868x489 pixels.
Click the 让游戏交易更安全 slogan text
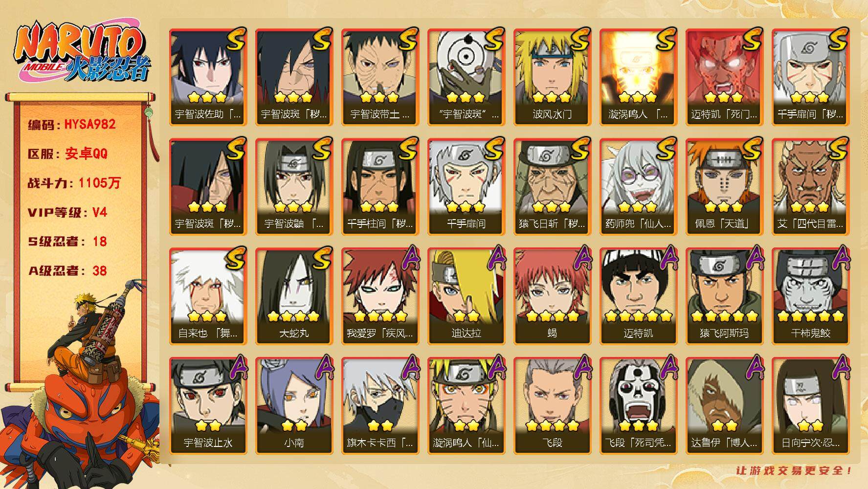click(x=794, y=470)
